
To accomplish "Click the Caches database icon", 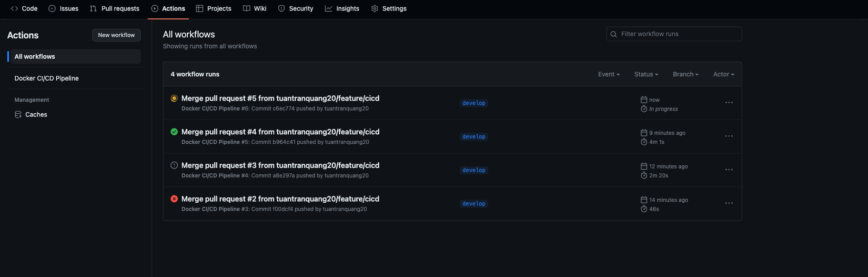I will click(x=18, y=114).
